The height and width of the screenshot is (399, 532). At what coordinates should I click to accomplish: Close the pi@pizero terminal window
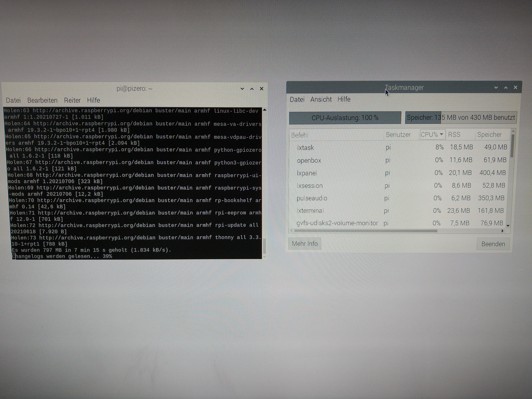point(262,89)
